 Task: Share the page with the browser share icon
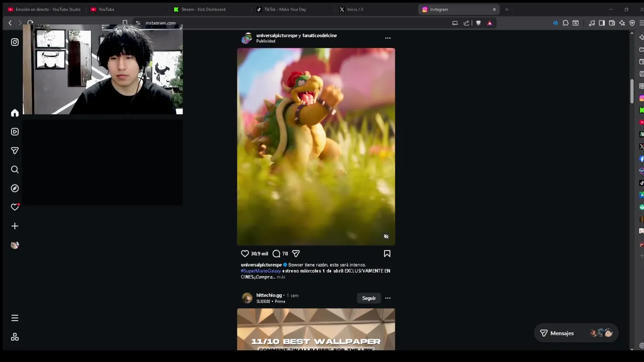466,23
